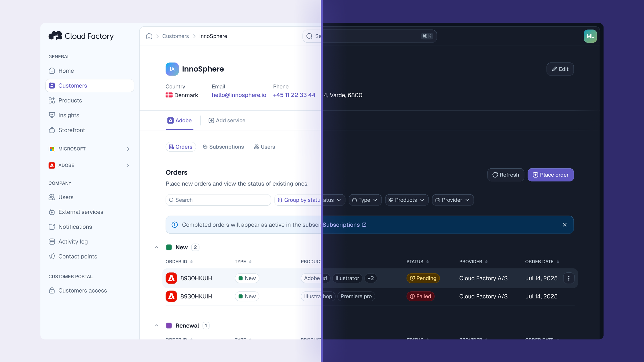
Task: Click Add service tab
Action: (227, 120)
